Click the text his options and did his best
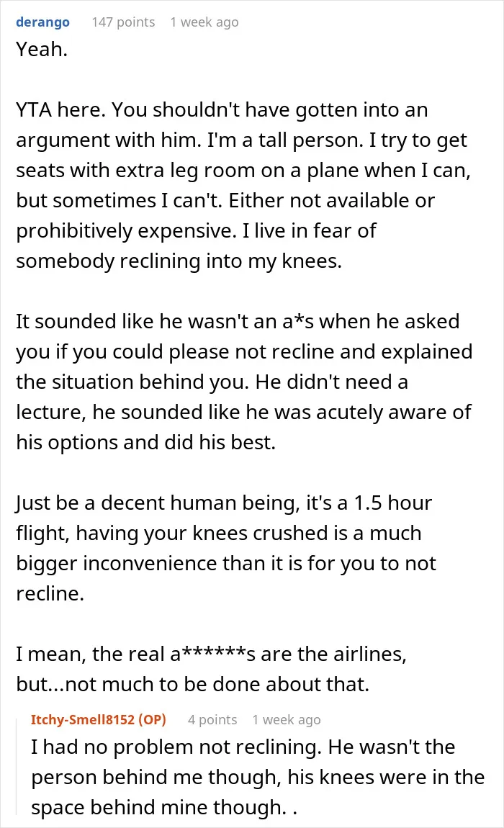 (x=146, y=443)
